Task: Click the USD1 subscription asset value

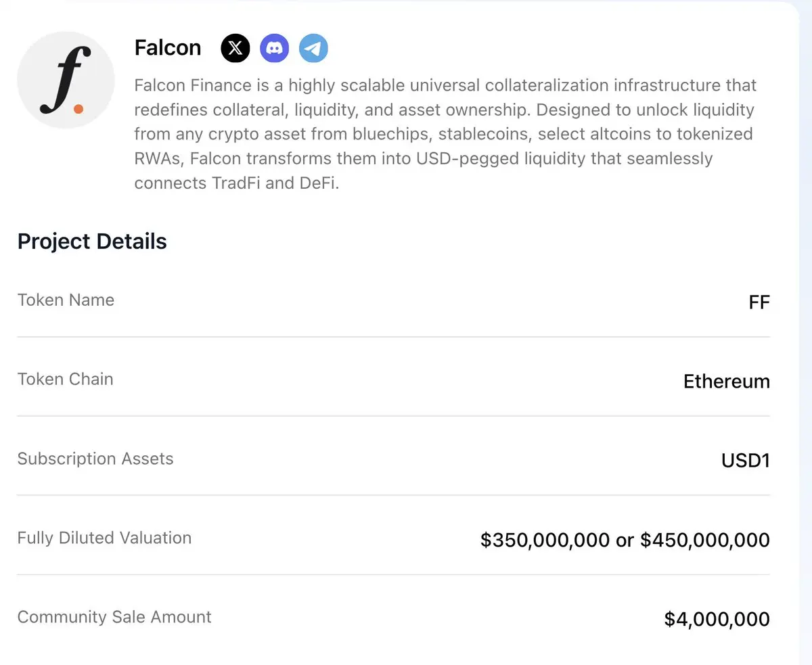Action: point(746,461)
